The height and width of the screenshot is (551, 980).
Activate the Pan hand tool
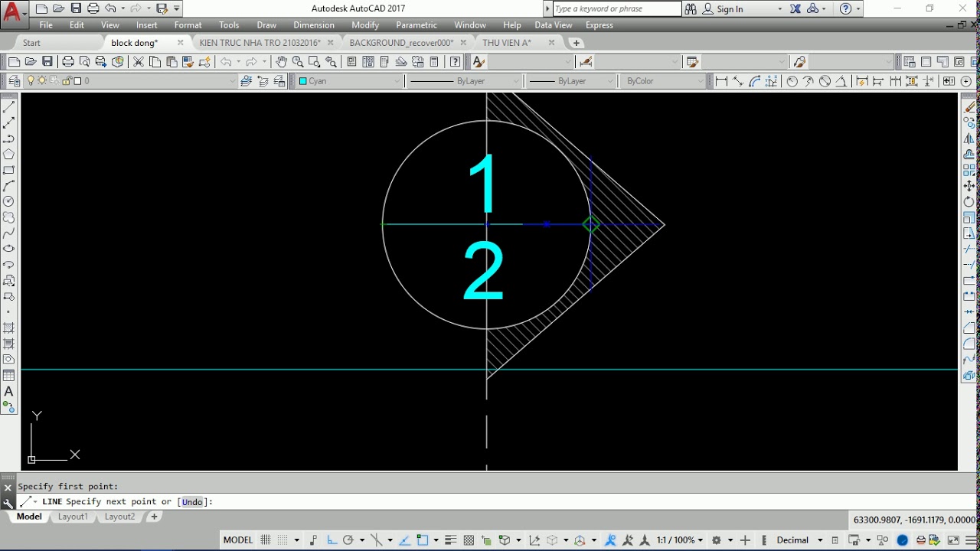pos(281,62)
